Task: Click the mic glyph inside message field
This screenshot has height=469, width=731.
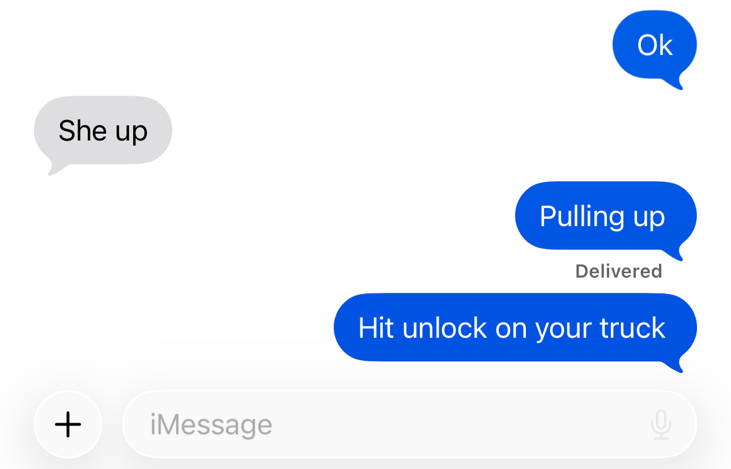Action: 661,424
